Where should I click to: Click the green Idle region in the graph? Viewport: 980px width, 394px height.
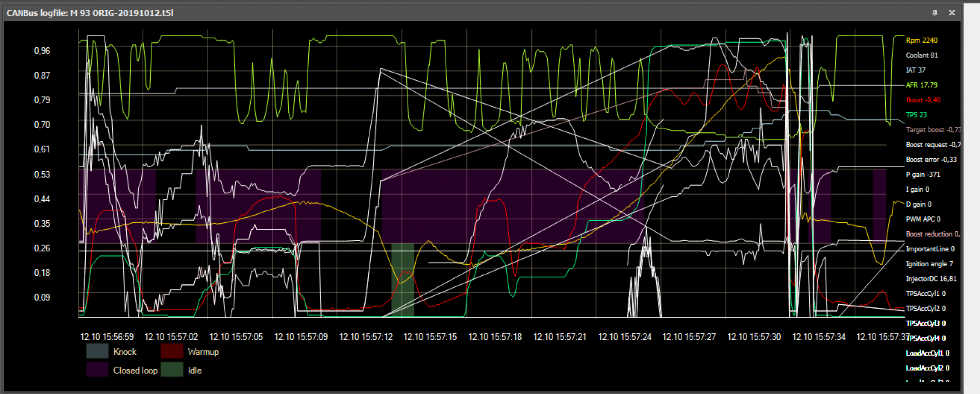[403, 280]
